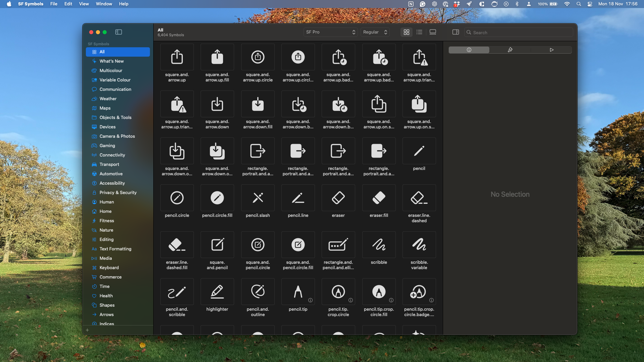Select the pencil.slash symbol
Viewport: 644px width, 362px height.
tap(258, 198)
